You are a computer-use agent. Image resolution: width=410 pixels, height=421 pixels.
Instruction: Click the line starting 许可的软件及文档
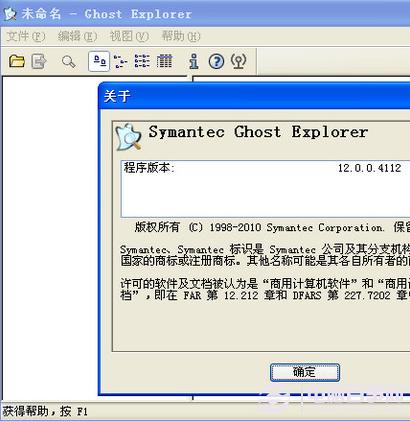(x=265, y=284)
